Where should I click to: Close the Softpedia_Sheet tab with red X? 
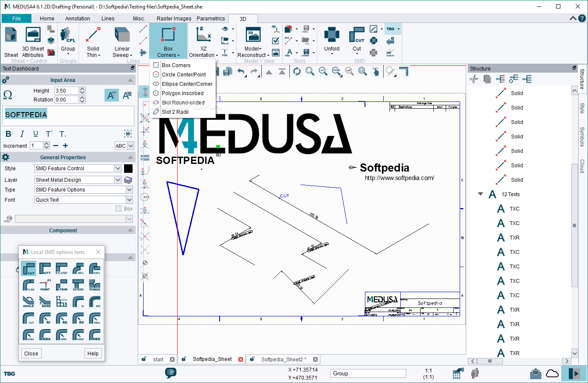point(240,359)
